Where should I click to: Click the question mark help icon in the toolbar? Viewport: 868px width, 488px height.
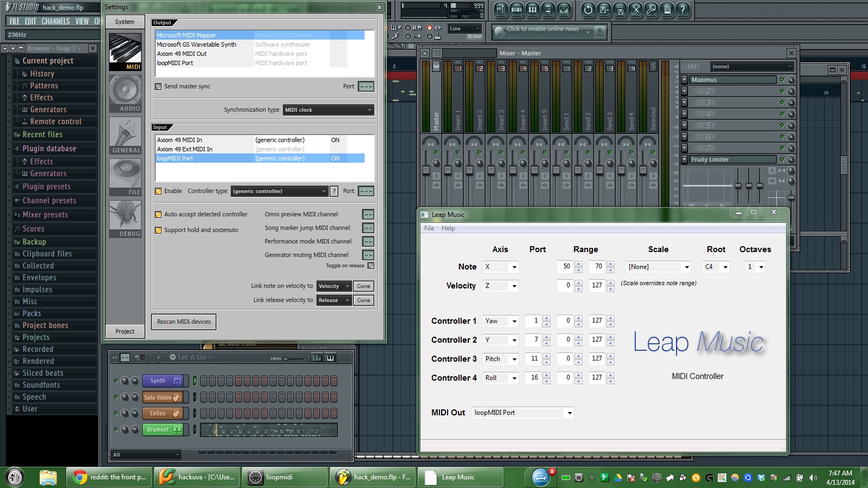pos(682,9)
